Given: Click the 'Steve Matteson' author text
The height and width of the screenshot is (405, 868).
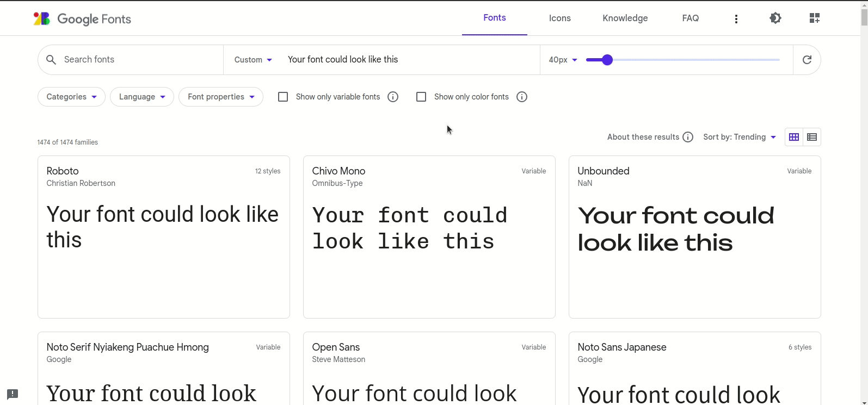Looking at the screenshot, I should tap(338, 359).
